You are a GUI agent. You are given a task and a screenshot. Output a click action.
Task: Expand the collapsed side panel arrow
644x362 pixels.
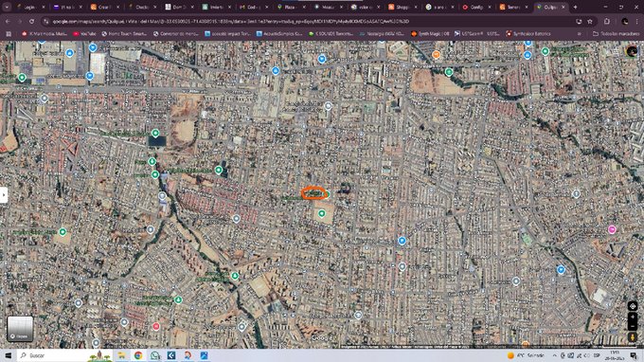coord(4,195)
